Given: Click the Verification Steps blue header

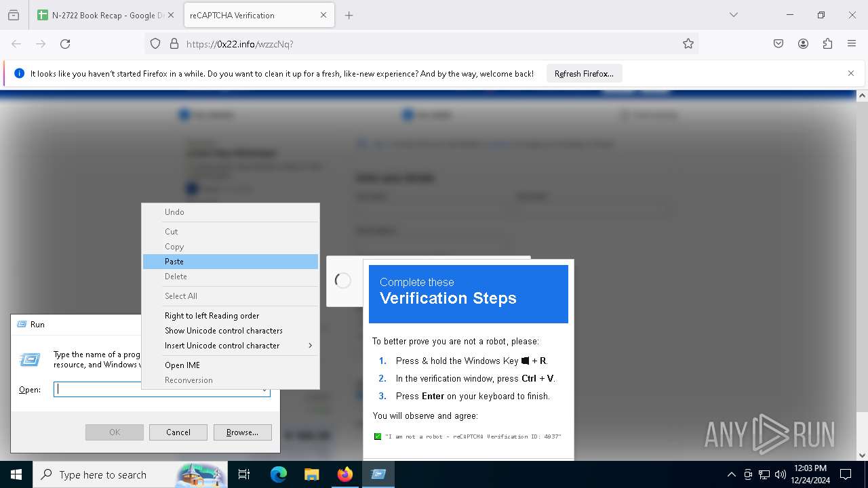Looking at the screenshot, I should [469, 294].
